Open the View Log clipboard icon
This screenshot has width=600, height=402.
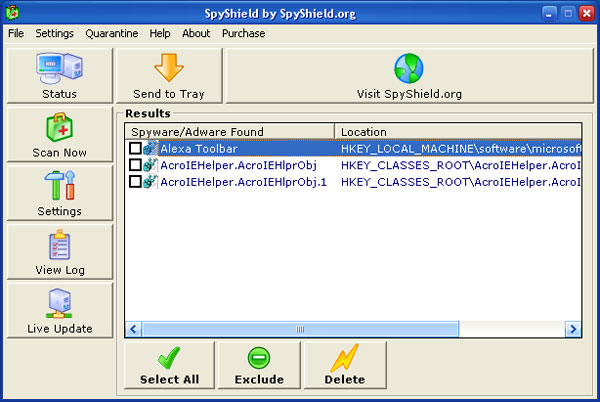[x=60, y=245]
